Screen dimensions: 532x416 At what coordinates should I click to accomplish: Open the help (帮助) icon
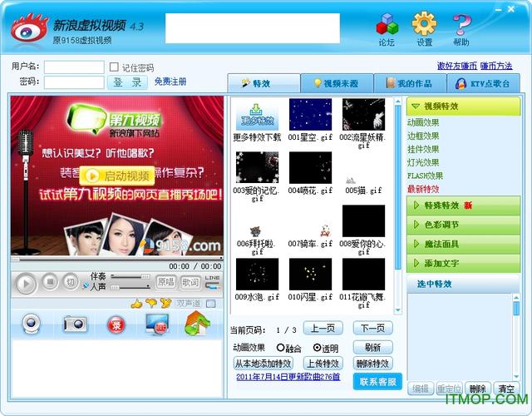point(461,27)
